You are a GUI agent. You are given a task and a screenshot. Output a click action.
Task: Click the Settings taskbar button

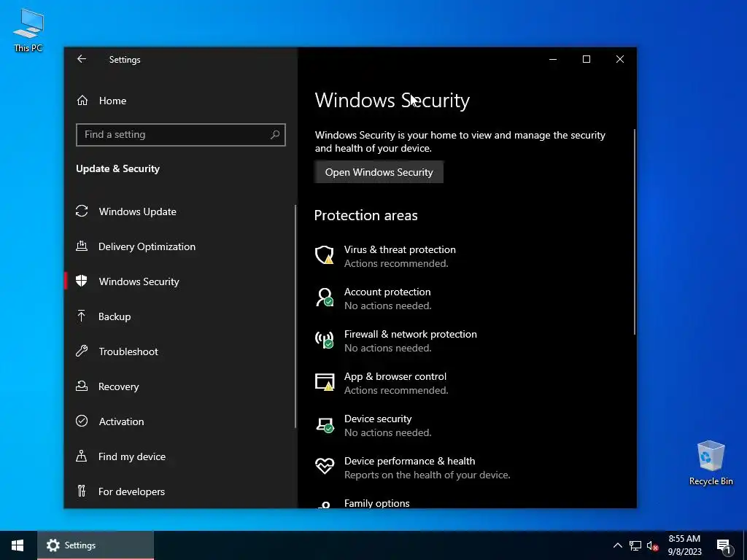[x=96, y=545]
